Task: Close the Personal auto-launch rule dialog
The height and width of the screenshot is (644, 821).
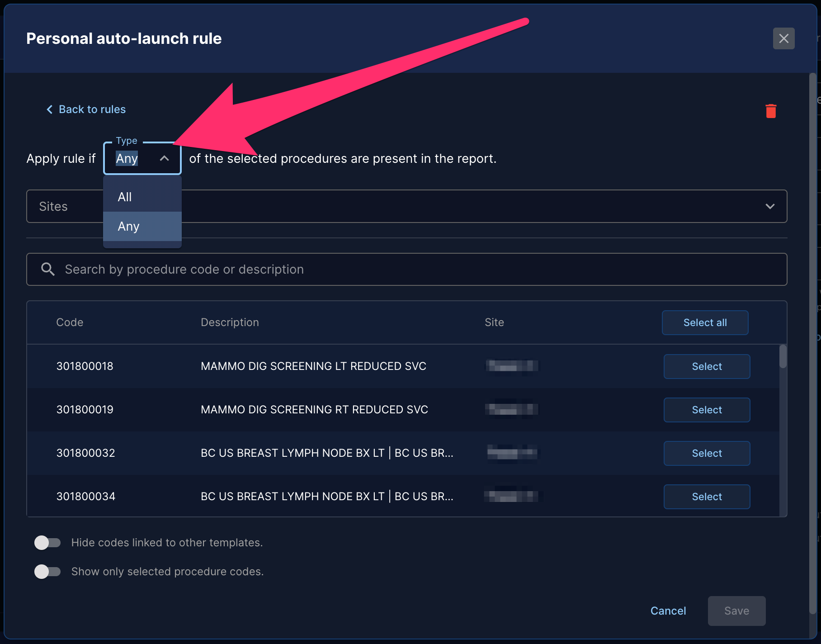Action: tap(783, 38)
